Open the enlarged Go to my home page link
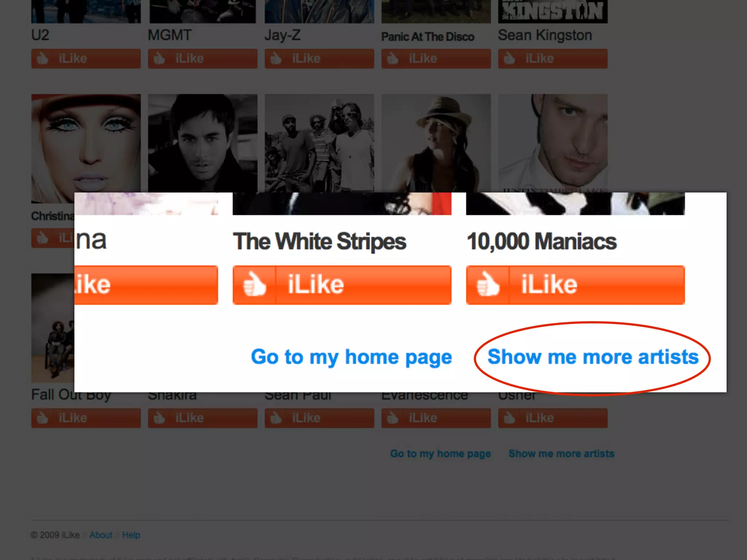 (x=352, y=357)
